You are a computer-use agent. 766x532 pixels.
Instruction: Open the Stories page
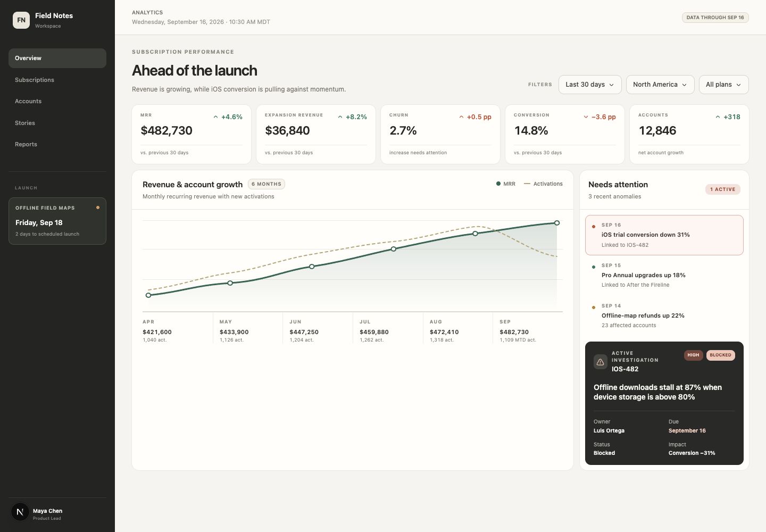pyautogui.click(x=57, y=123)
